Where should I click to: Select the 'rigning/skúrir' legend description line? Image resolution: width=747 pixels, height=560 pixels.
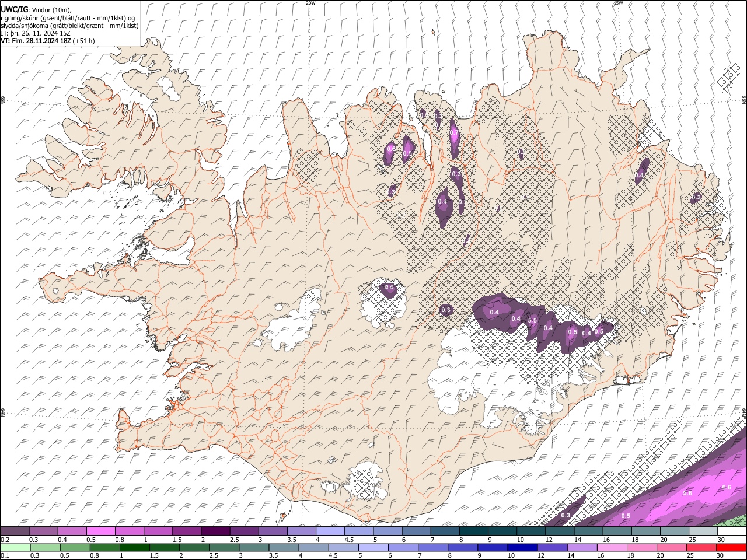[x=68, y=17]
